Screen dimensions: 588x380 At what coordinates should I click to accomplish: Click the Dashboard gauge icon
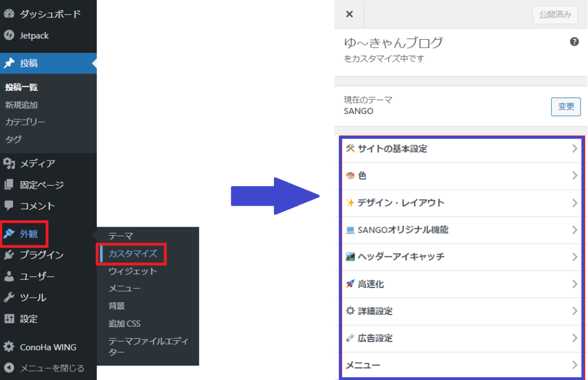click(9, 14)
